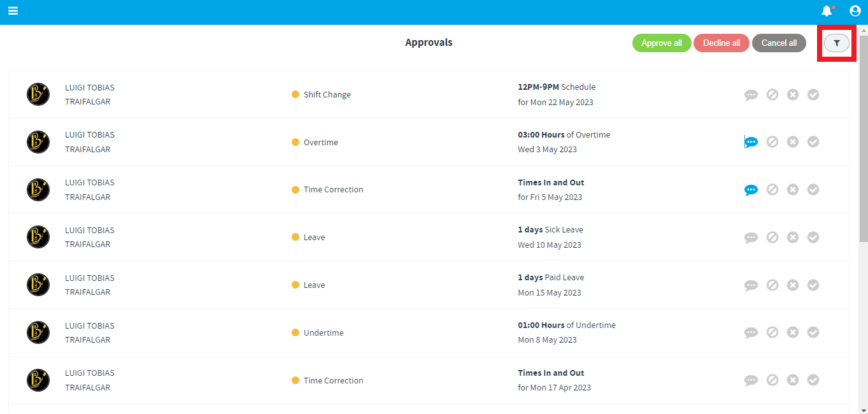The height and width of the screenshot is (414, 868).
Task: Cancel the Mon 17 Apr Time Correction
Action: (772, 380)
